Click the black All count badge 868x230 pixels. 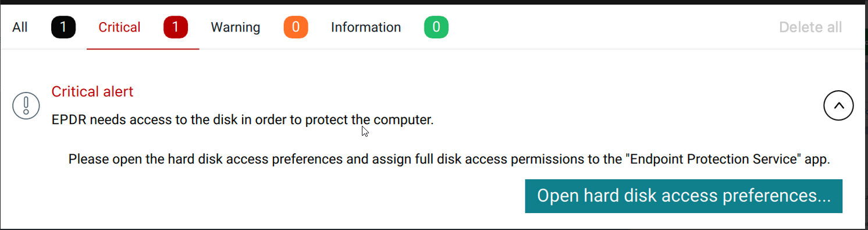(x=63, y=27)
